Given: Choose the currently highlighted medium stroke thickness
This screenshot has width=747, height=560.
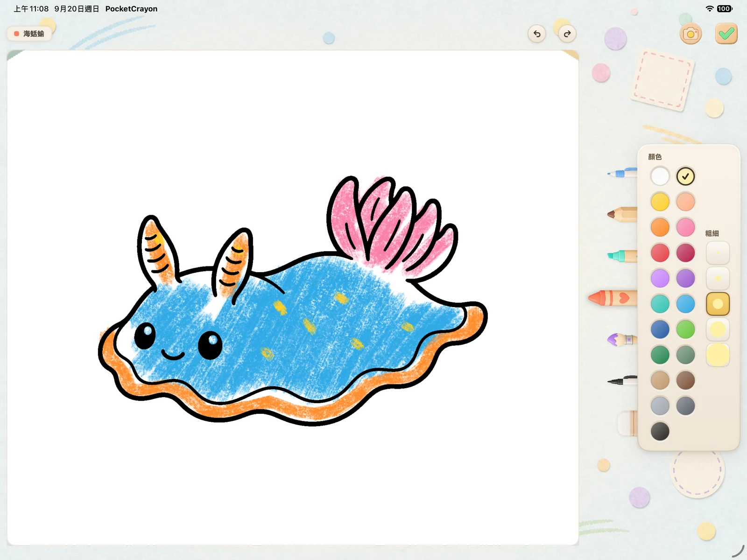Looking at the screenshot, I should [718, 304].
